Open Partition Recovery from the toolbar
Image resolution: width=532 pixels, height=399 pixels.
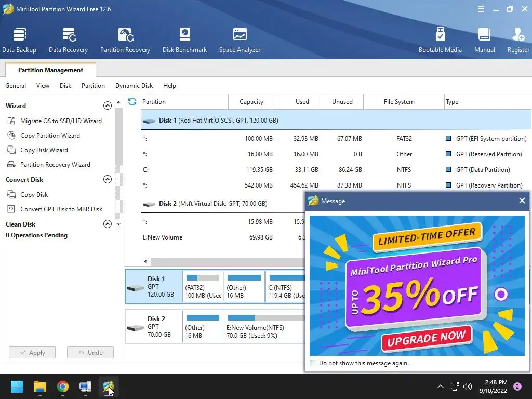point(125,40)
